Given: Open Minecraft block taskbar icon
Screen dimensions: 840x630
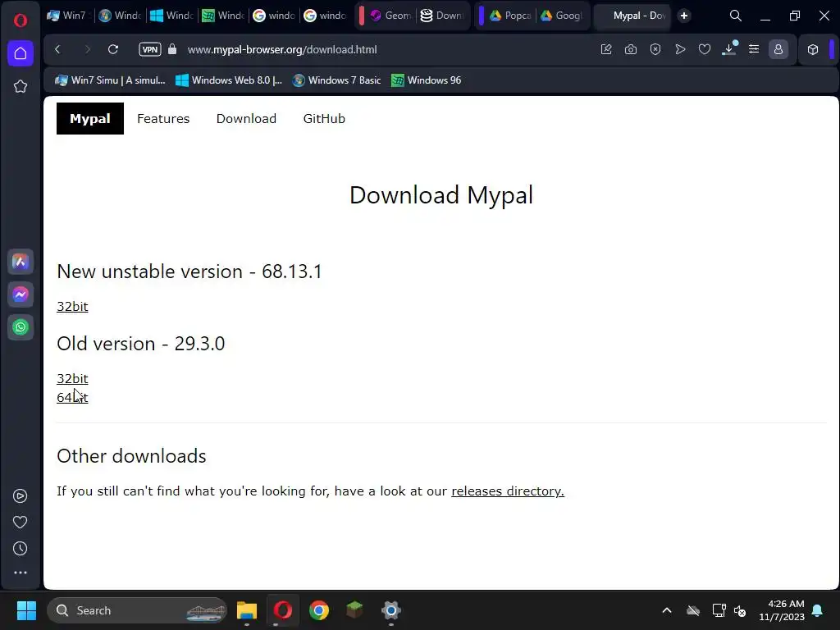Looking at the screenshot, I should pyautogui.click(x=354, y=610).
